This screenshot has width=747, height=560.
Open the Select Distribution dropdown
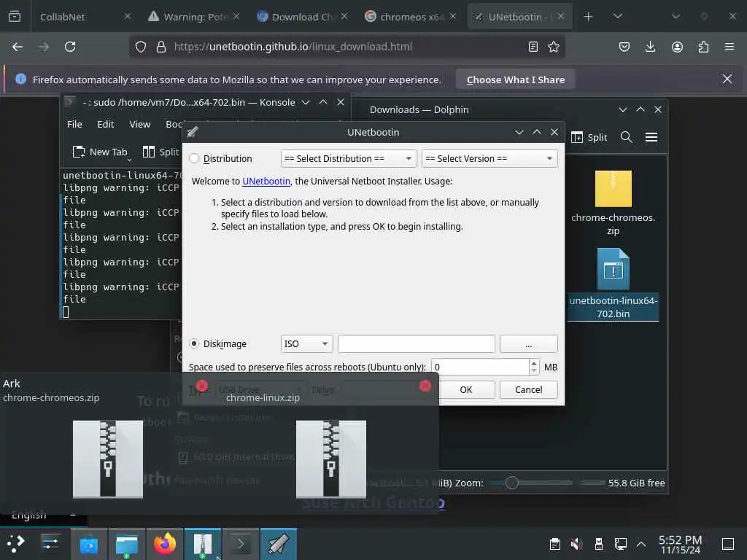tap(349, 158)
